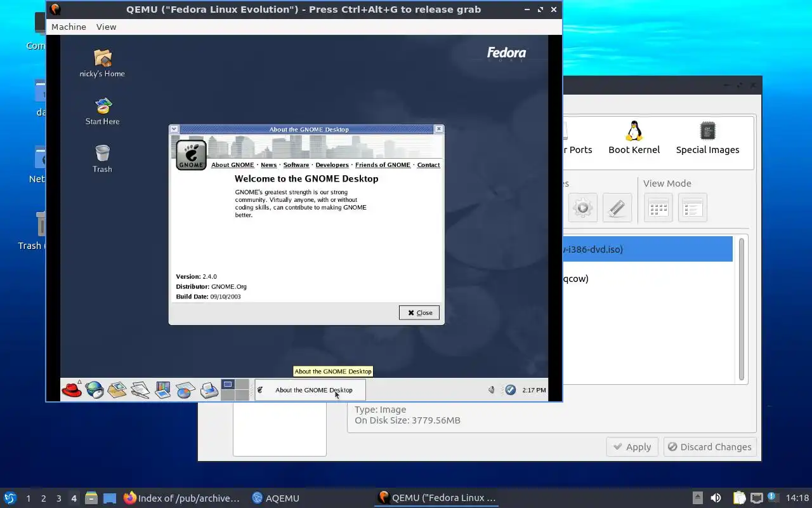Select Boot Kernel in AQEMU

[x=634, y=137]
